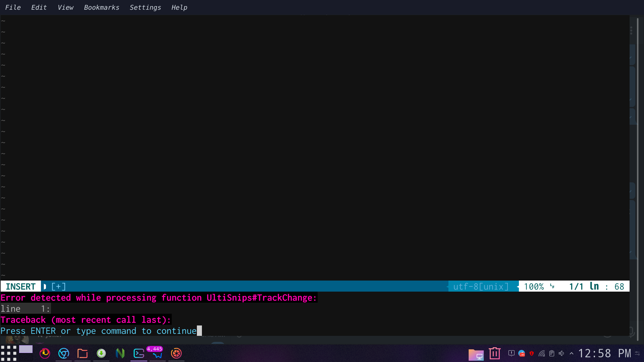Open the screenshot camera app icon
Screen dimensions: 644x362
tap(176, 353)
